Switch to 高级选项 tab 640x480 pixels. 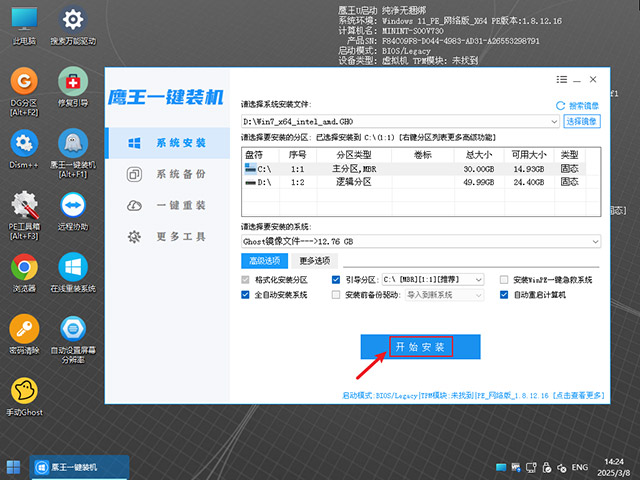(264, 261)
